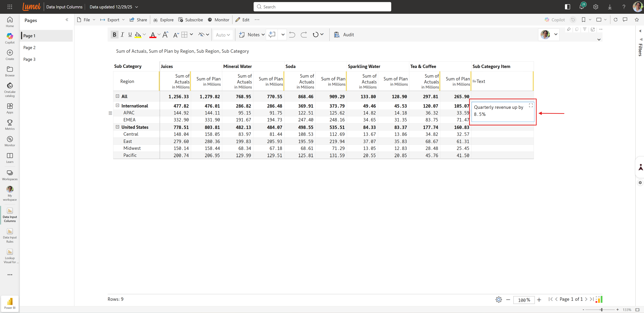This screenshot has width=644, height=313.
Task: Click the table settings gear in footer
Action: [x=498, y=300]
